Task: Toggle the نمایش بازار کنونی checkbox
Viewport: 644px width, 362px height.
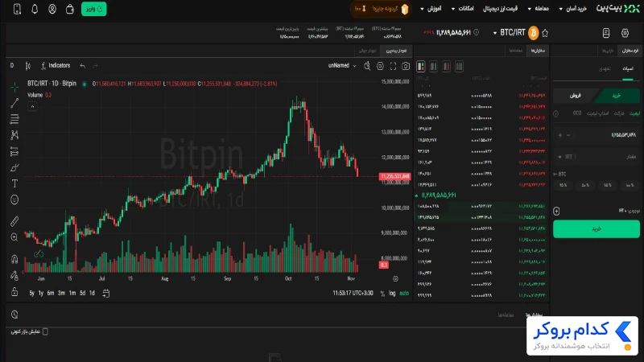Action: (x=45, y=331)
